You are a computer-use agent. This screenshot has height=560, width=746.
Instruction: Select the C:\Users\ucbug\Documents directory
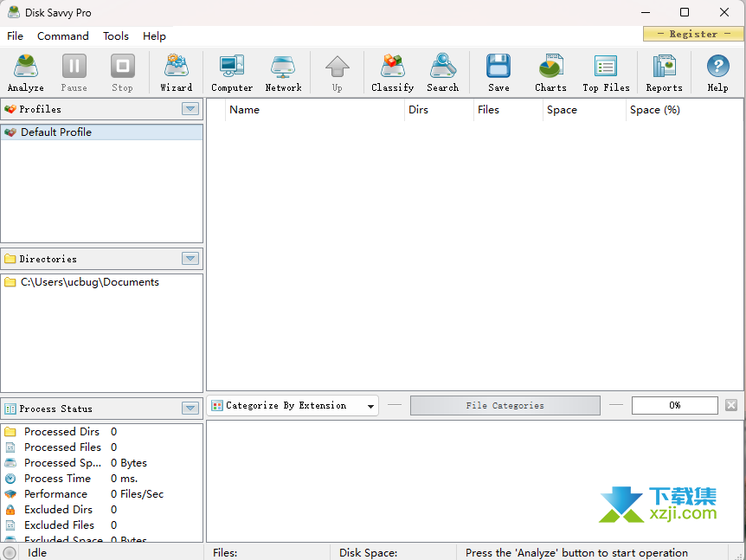(102, 282)
